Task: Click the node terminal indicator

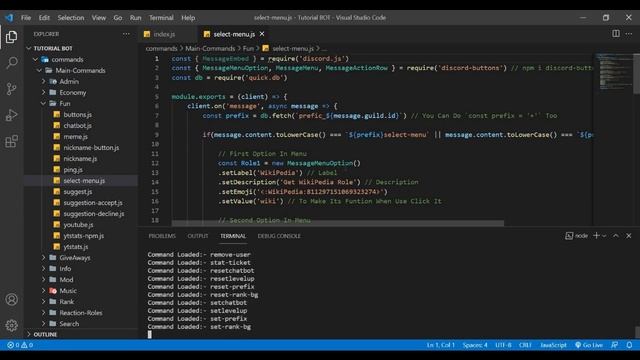Action: click(576, 236)
